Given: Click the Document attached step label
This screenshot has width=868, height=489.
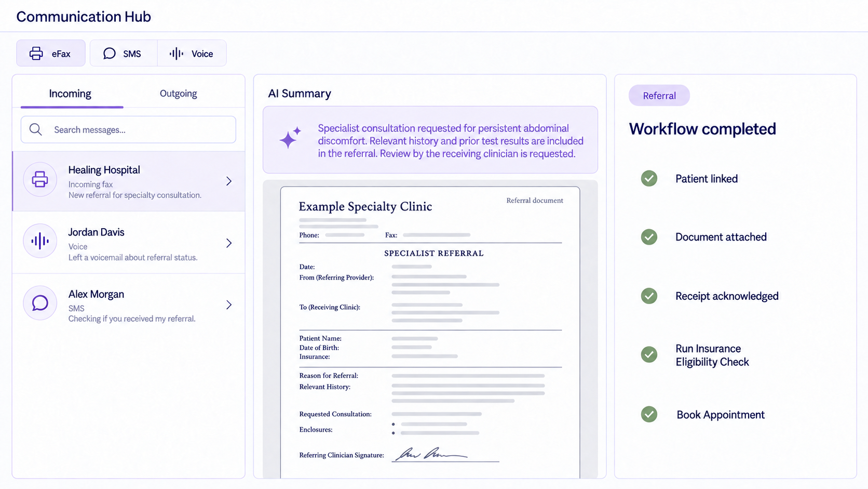Looking at the screenshot, I should coord(721,237).
